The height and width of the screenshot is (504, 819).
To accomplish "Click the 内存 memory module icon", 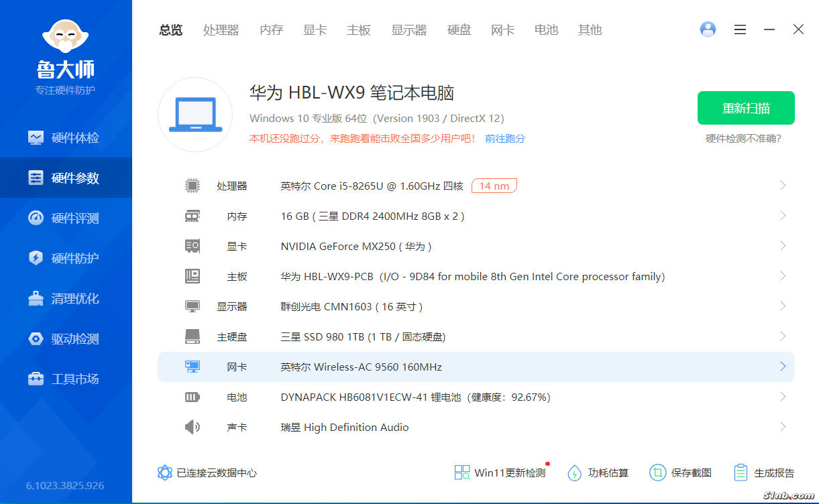I will [x=193, y=216].
